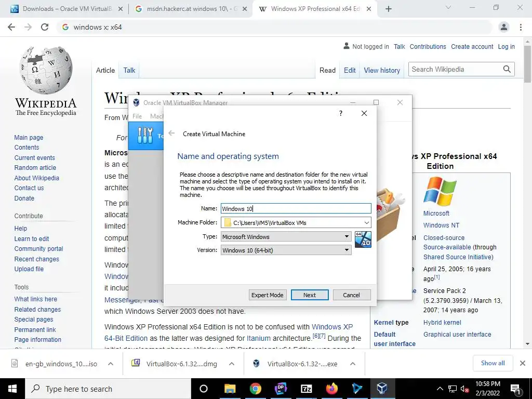Open VirtualBox from the taskbar

tap(382, 389)
